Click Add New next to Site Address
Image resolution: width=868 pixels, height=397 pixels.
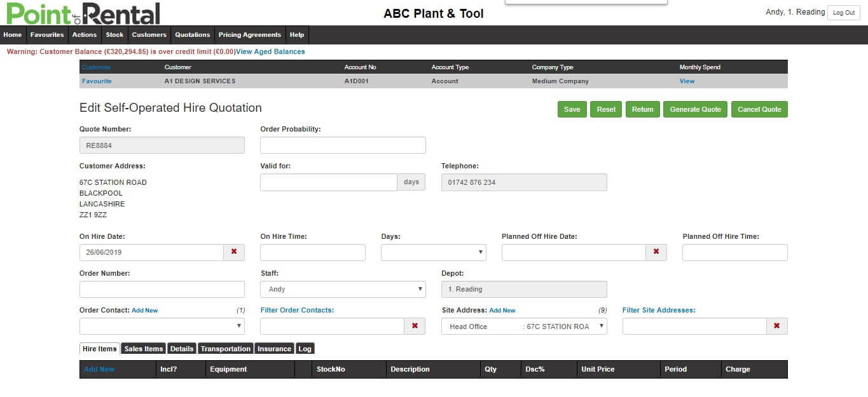[x=502, y=311]
